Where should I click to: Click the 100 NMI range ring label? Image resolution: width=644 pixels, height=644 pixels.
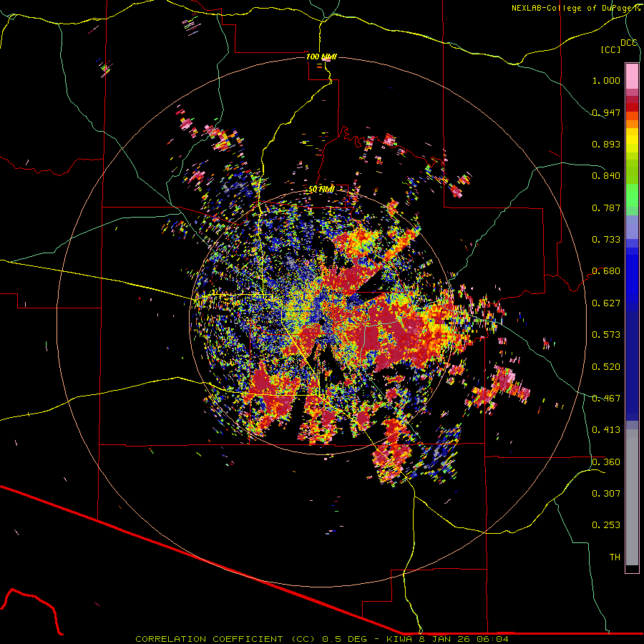coord(321,57)
